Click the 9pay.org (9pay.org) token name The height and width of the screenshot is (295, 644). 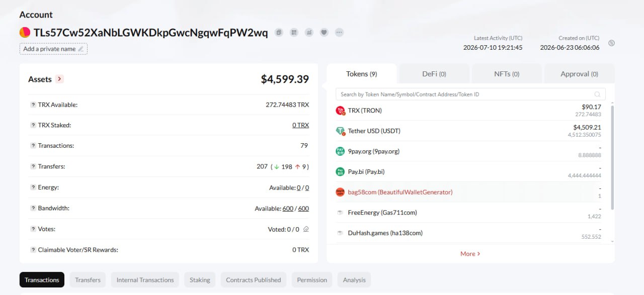(x=373, y=151)
